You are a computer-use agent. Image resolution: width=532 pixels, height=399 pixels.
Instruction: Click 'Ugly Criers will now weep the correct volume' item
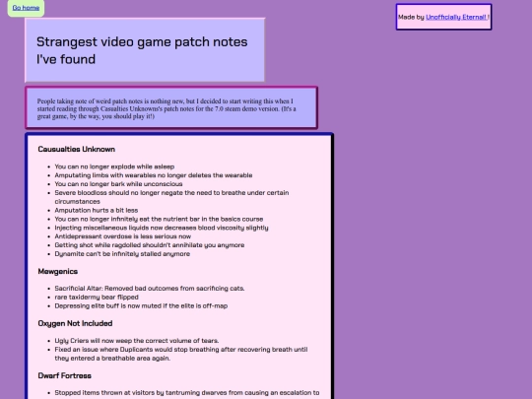137,341
